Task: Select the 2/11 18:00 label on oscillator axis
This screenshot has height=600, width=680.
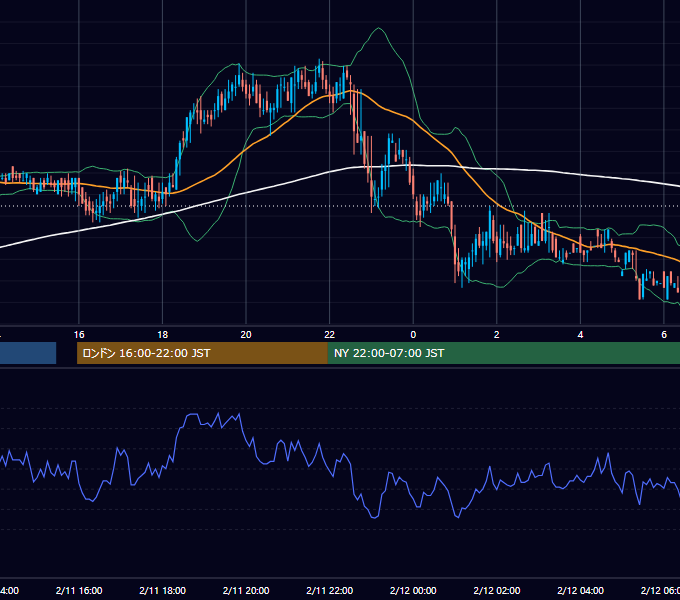Action: coord(163,590)
